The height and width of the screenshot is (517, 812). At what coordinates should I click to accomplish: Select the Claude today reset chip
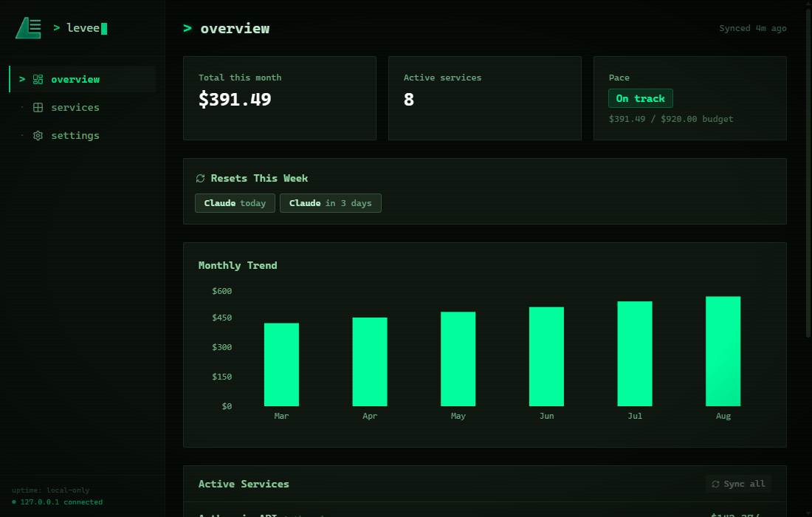[x=235, y=203]
